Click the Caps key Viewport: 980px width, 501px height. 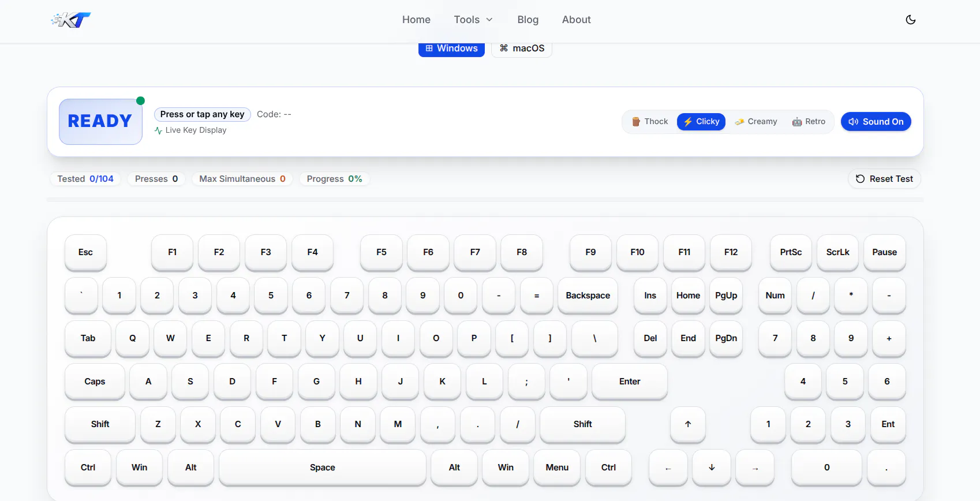tap(95, 382)
